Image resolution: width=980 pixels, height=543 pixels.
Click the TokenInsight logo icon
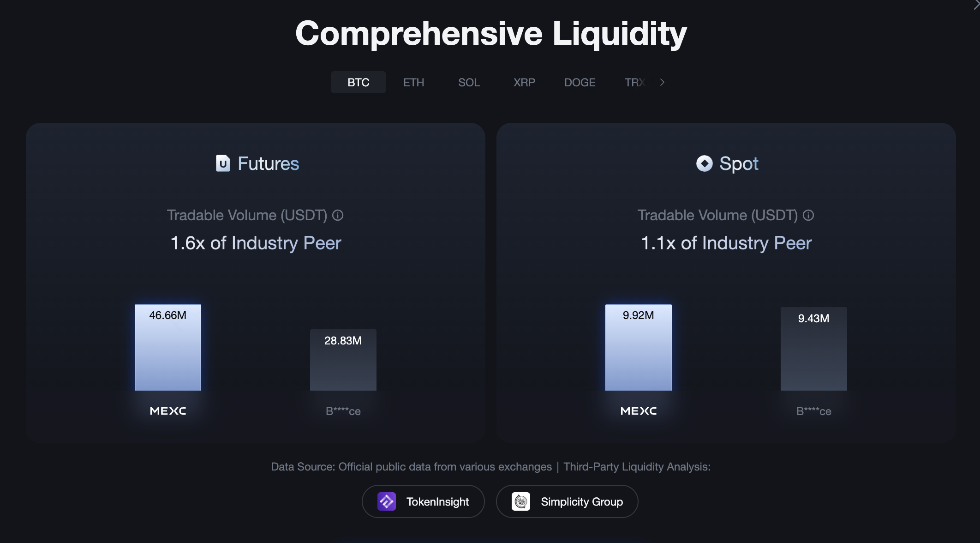coord(387,501)
